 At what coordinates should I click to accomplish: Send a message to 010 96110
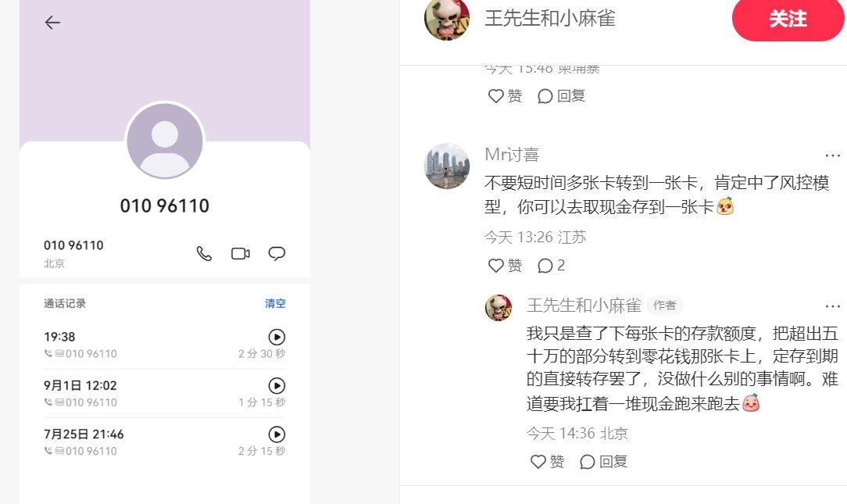pyautogui.click(x=277, y=253)
